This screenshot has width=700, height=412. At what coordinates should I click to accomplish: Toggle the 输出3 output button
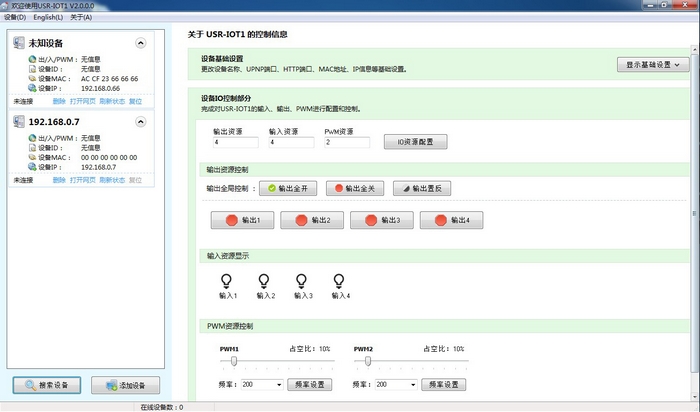click(382, 220)
